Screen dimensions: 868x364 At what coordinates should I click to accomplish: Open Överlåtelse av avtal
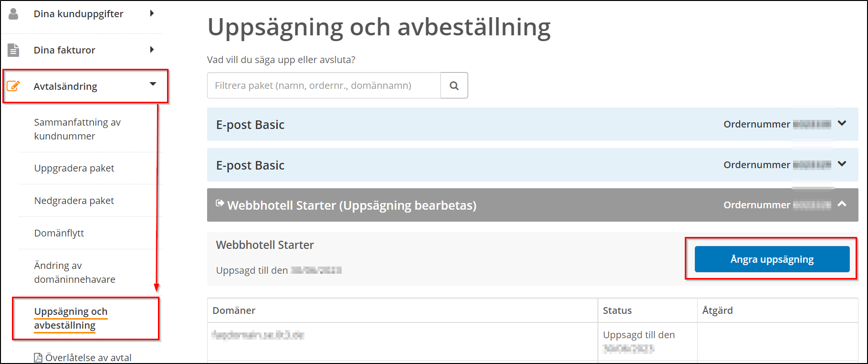88,356
